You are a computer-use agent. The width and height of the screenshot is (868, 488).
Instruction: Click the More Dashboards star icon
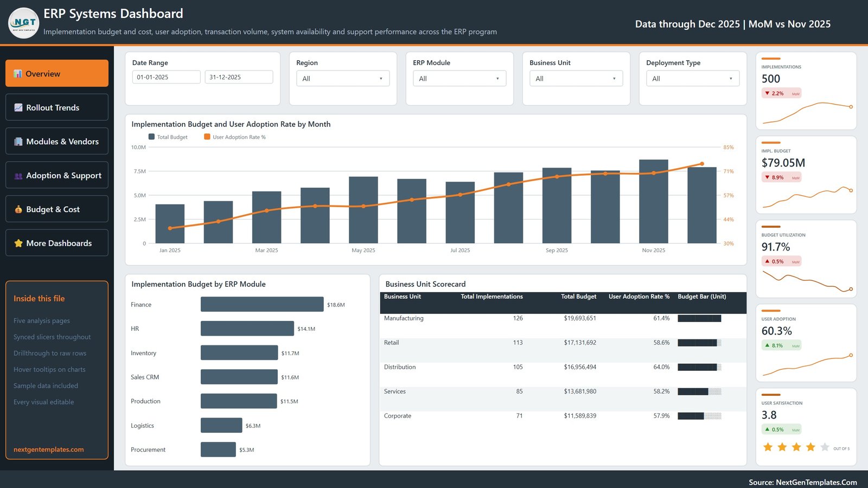(18, 243)
